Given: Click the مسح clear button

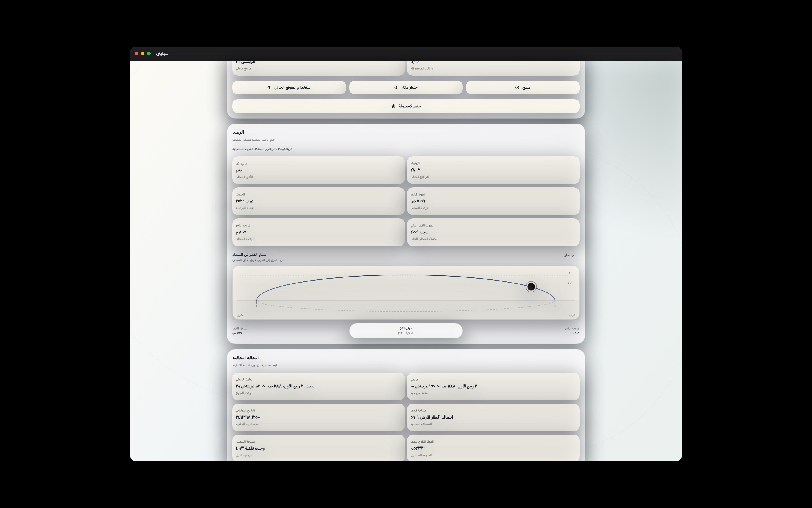Looking at the screenshot, I should pos(522,87).
